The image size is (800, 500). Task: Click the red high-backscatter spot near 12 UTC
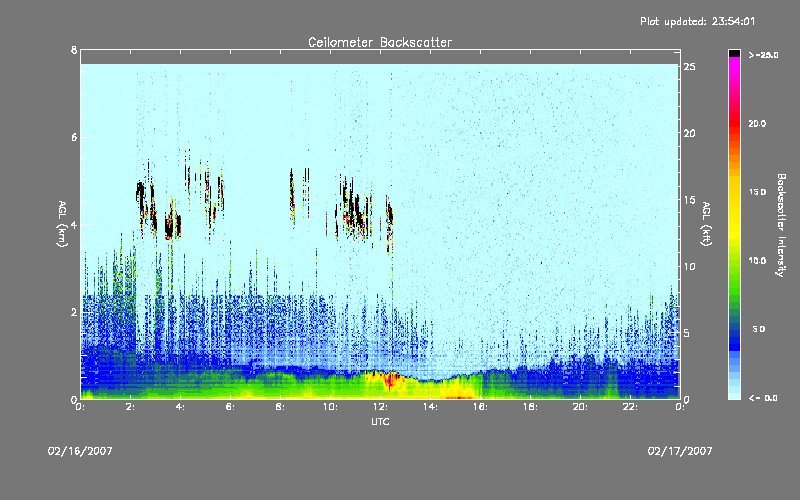391,380
